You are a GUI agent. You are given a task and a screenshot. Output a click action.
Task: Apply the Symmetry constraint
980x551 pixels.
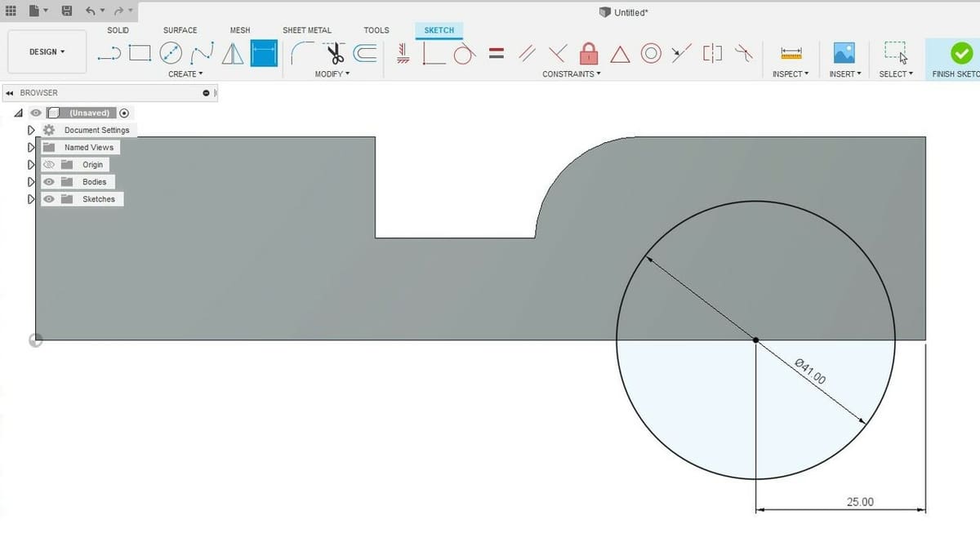[712, 54]
